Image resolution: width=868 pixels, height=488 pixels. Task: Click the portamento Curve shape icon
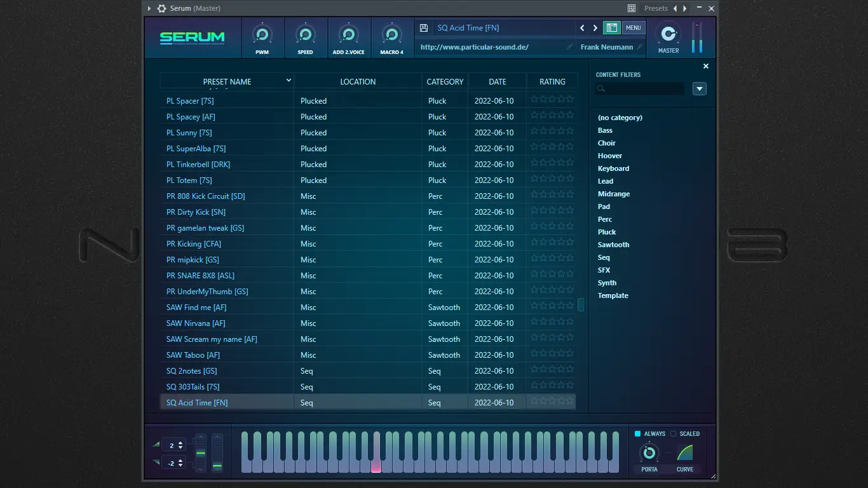tap(684, 453)
